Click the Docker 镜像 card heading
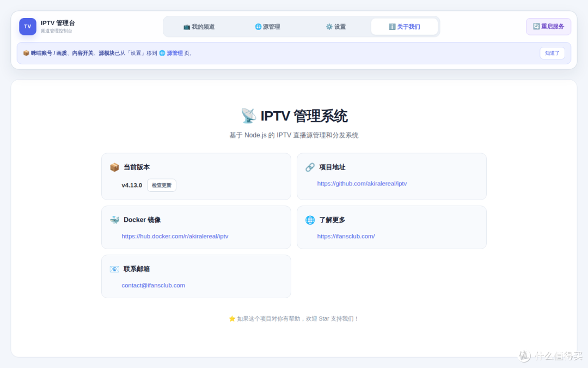The image size is (588, 368). point(142,220)
